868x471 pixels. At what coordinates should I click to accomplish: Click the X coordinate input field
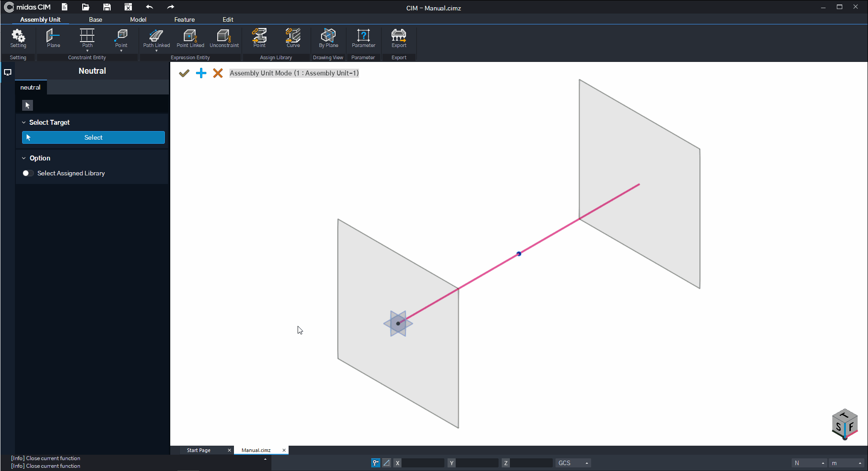(x=423, y=463)
